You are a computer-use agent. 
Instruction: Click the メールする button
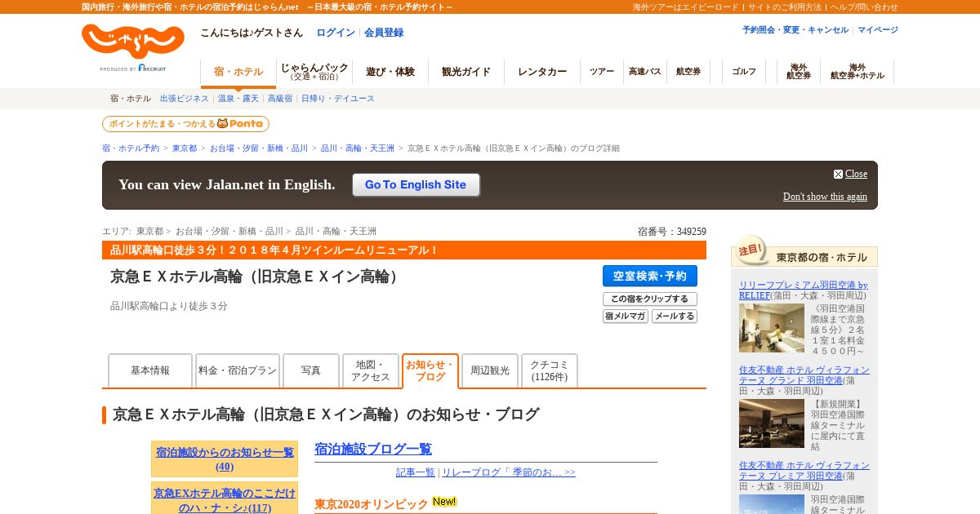click(x=675, y=317)
